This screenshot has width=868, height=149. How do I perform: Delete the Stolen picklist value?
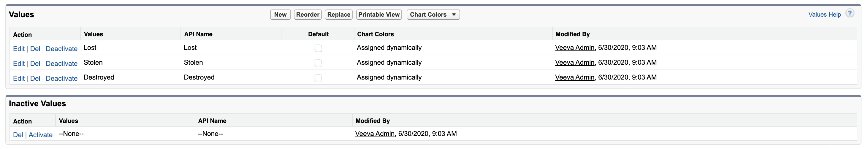35,64
